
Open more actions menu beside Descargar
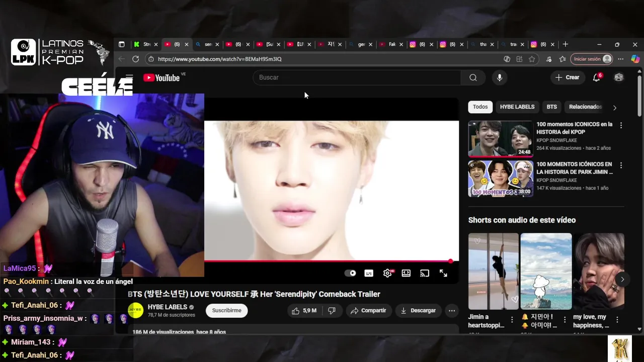(452, 311)
